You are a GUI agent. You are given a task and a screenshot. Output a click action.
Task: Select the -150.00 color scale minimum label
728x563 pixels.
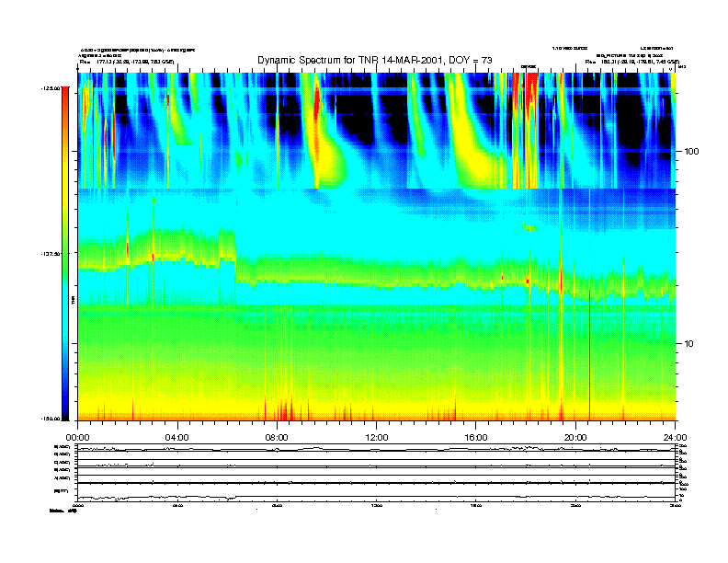51,419
